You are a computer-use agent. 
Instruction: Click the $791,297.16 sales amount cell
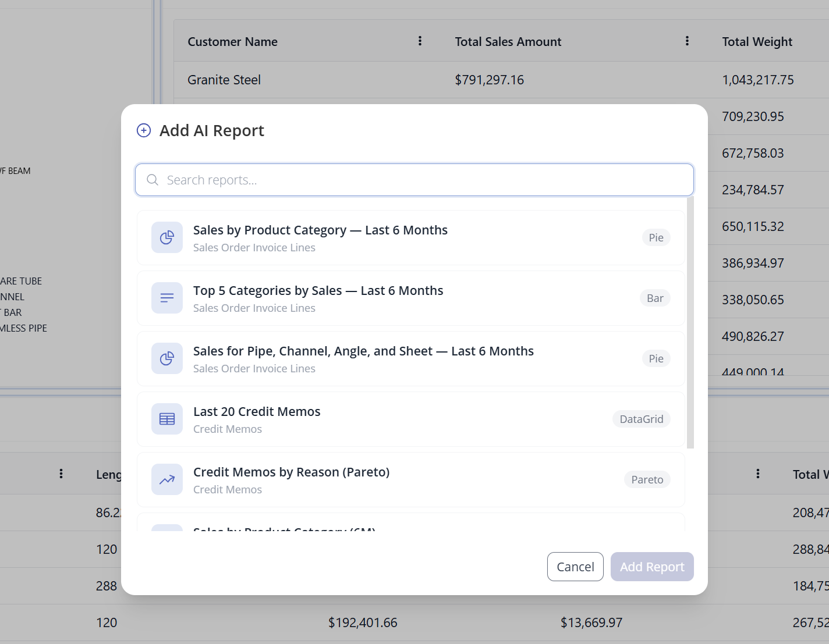click(x=490, y=80)
